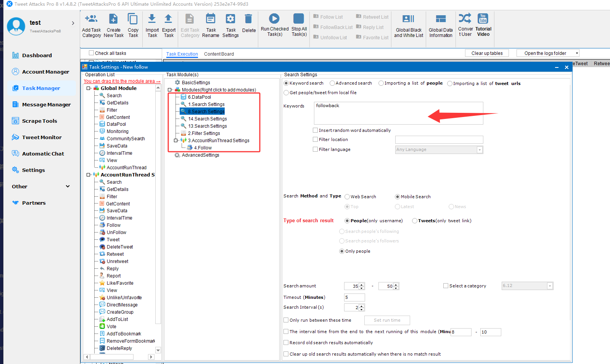
Task: Click the test account avatar
Action: (x=16, y=26)
